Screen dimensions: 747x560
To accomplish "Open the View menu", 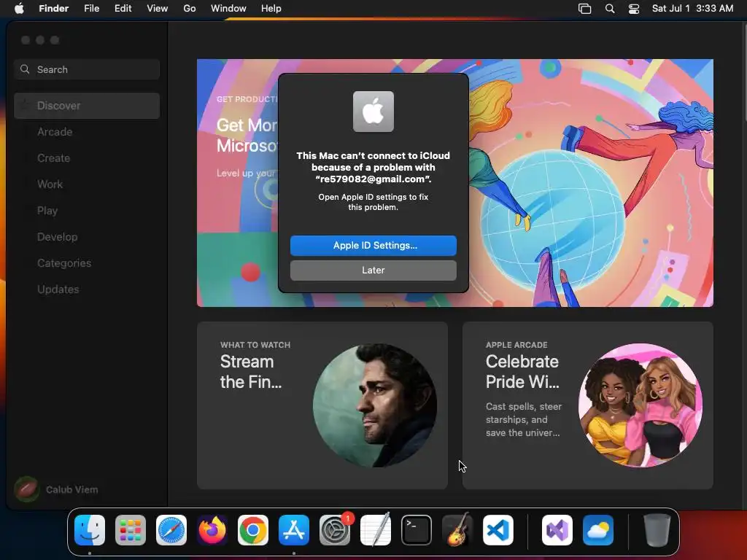I will point(158,9).
